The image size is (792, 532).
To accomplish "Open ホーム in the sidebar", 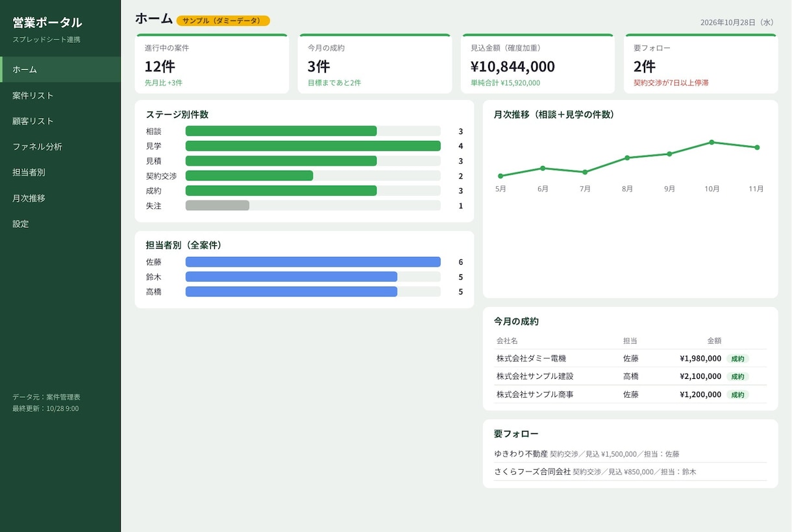I will (x=60, y=69).
